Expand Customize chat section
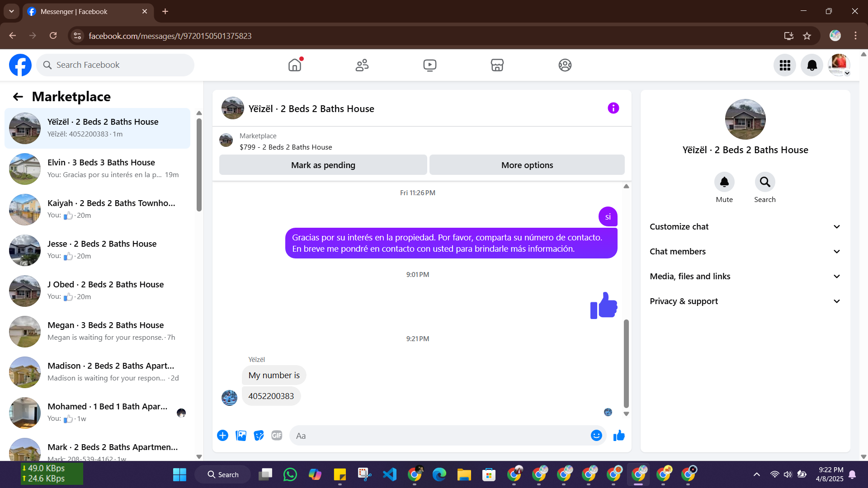The width and height of the screenshot is (868, 488). point(745,227)
